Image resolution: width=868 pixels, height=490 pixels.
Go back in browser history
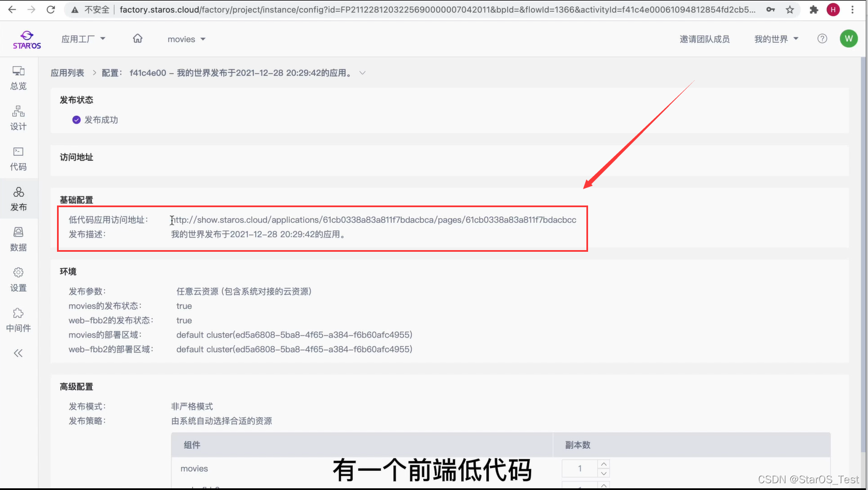tap(12, 10)
